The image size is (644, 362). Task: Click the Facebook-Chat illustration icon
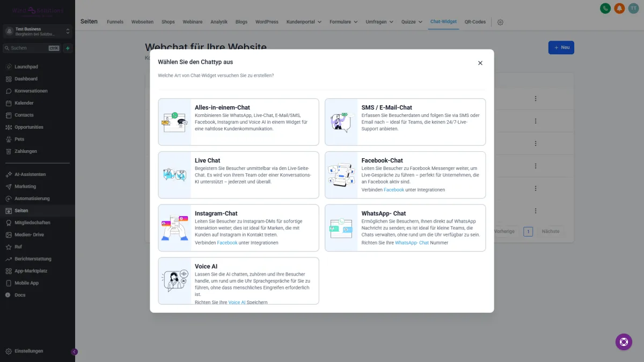tap(341, 175)
